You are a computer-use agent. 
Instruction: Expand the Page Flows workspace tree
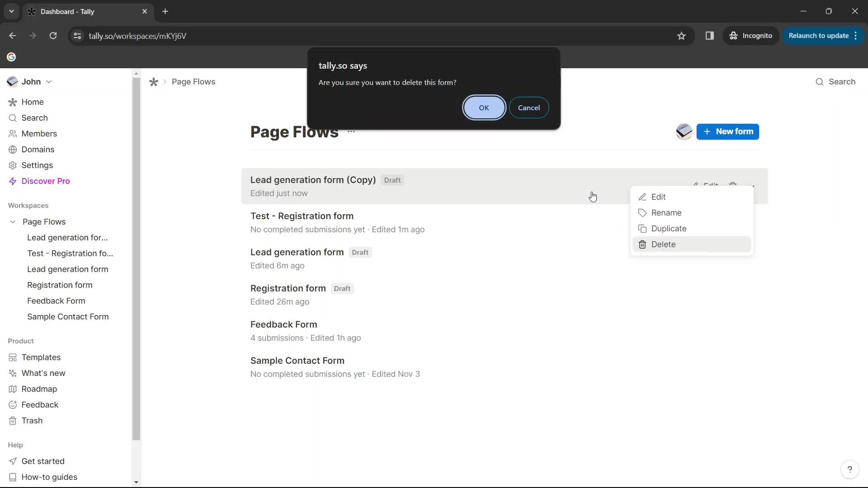(13, 222)
